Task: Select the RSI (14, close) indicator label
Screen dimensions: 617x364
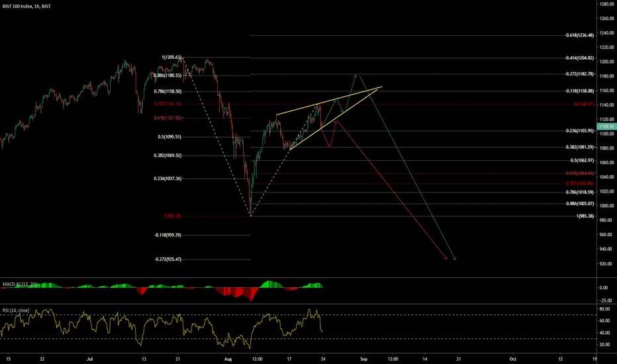Action: [16, 310]
